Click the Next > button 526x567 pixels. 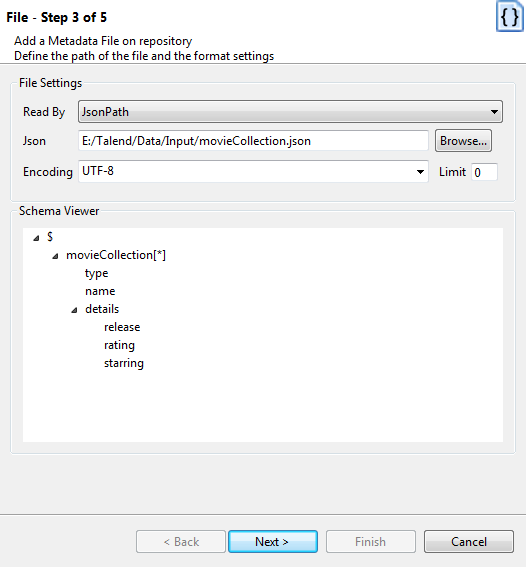coord(273,541)
